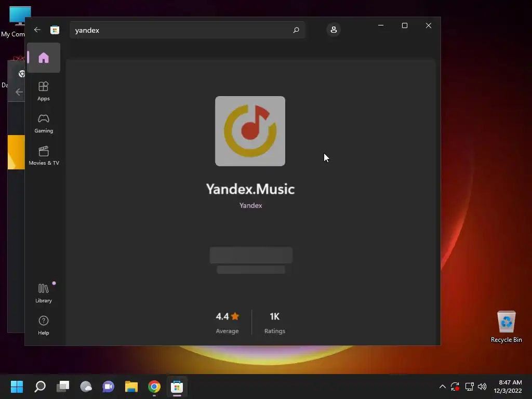Open the Home tab in sidebar
Image resolution: width=532 pixels, height=399 pixels.
(44, 58)
